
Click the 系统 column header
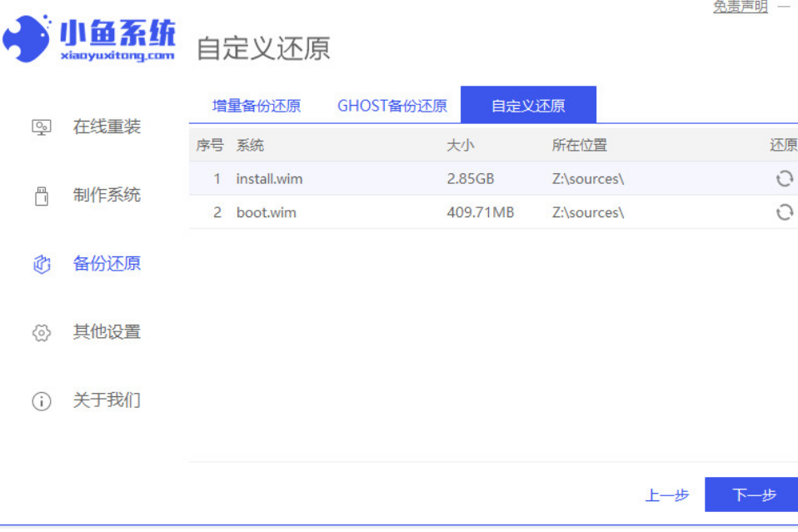pos(250,145)
